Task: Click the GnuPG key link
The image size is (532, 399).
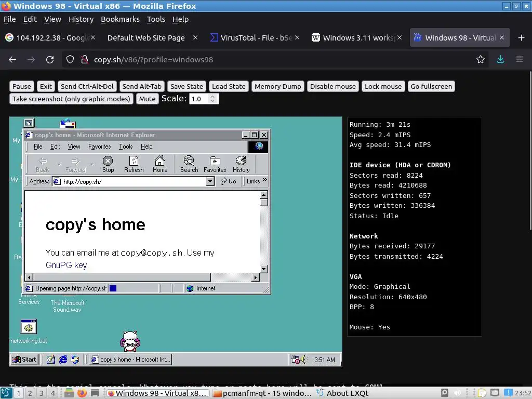Action: pos(66,265)
